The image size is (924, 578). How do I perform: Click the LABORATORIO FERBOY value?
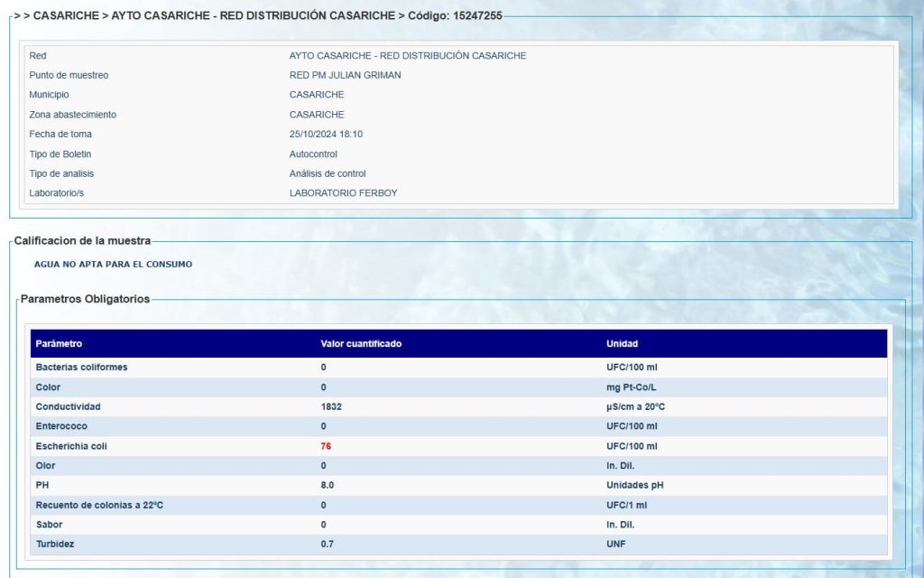[343, 193]
